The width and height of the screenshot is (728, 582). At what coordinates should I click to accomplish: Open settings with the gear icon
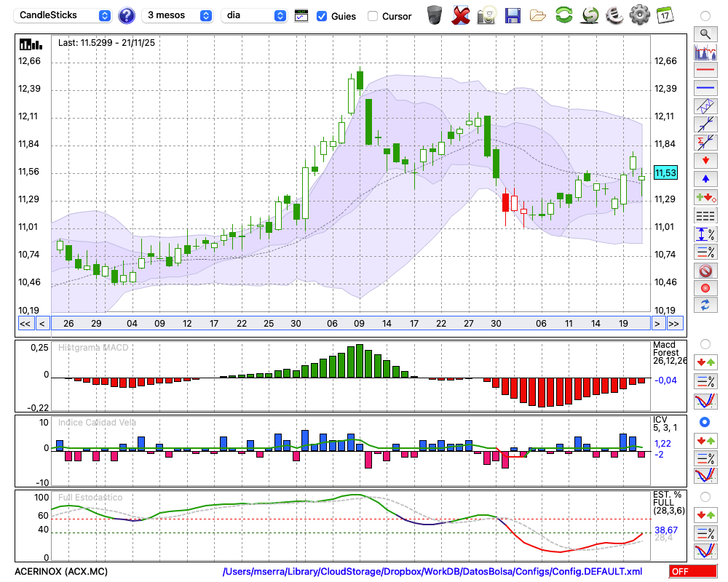coord(639,15)
